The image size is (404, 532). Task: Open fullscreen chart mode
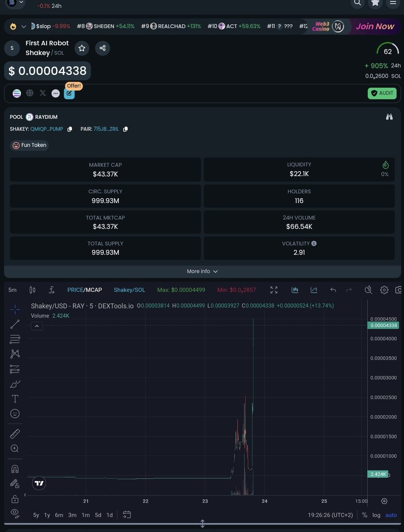tap(274, 289)
